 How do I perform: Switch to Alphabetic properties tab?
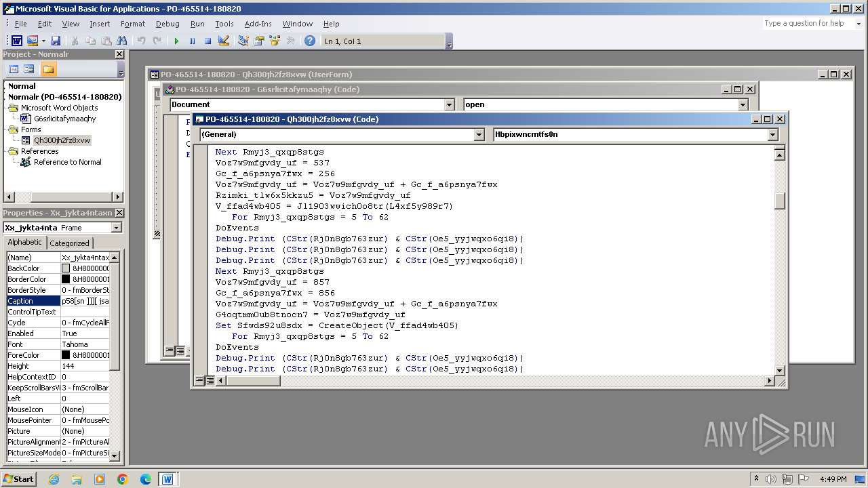[24, 242]
